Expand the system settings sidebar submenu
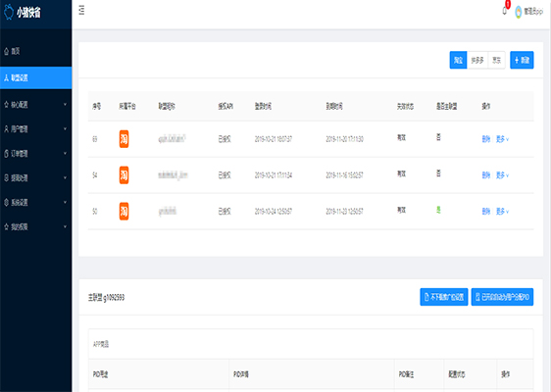Screen dimensions: 551x392 pos(36,202)
